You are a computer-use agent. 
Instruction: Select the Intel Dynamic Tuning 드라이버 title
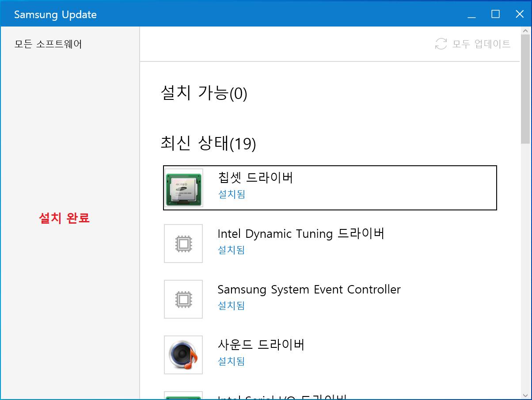pyautogui.click(x=301, y=233)
